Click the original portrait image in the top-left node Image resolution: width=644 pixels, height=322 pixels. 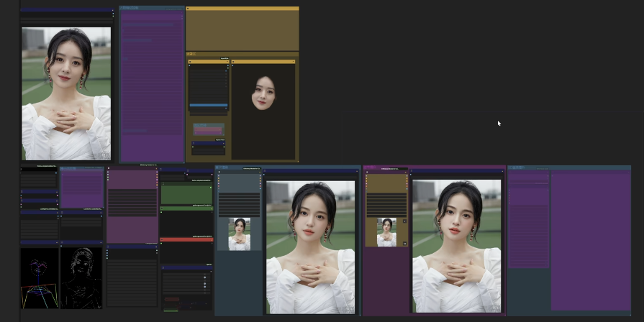[x=66, y=93]
